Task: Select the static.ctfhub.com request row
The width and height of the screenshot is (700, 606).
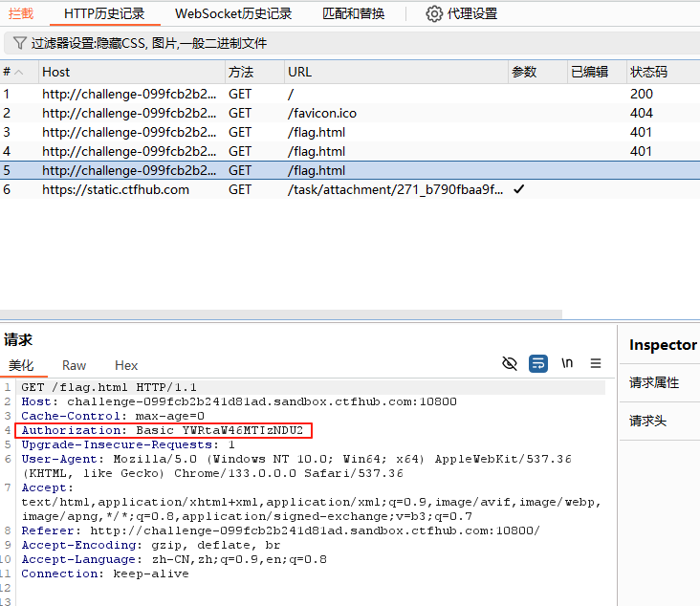Action: coord(350,189)
